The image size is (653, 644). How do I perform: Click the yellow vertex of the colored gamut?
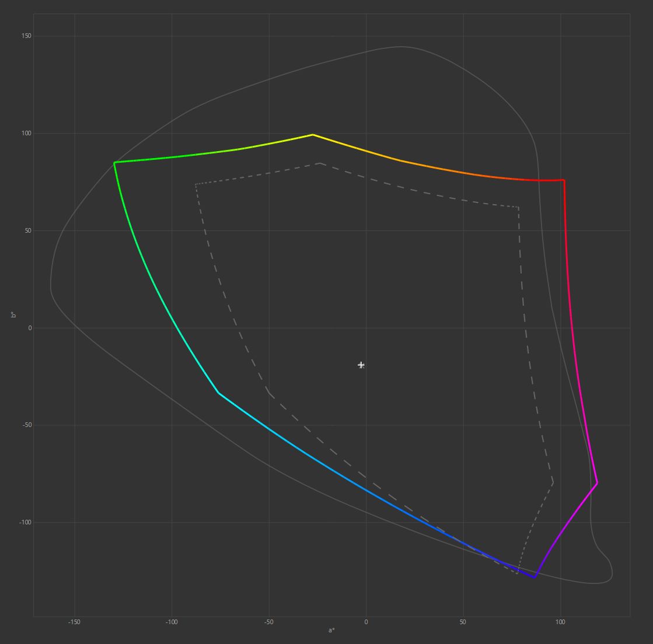pos(313,135)
